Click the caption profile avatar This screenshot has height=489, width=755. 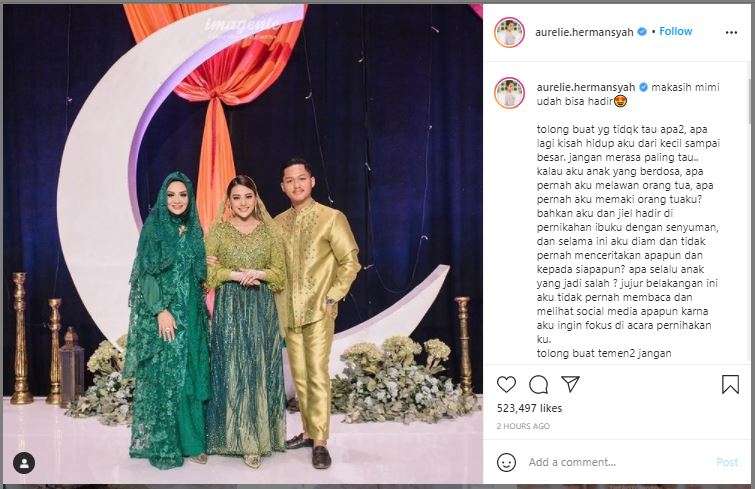[x=509, y=92]
